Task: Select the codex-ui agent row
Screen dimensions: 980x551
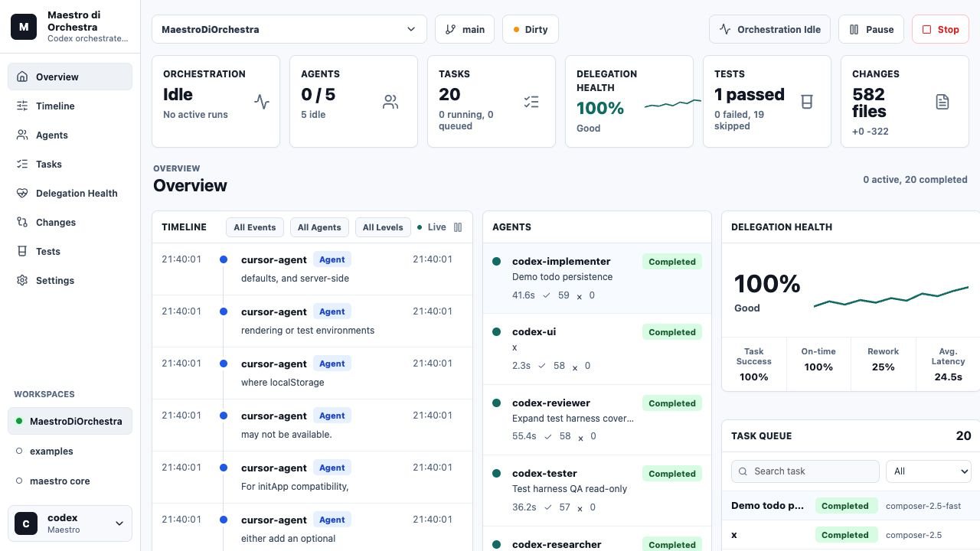Action: click(597, 349)
